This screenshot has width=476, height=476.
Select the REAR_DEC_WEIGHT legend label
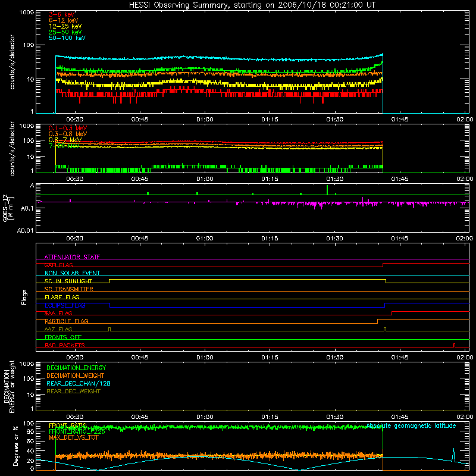click(x=73, y=392)
